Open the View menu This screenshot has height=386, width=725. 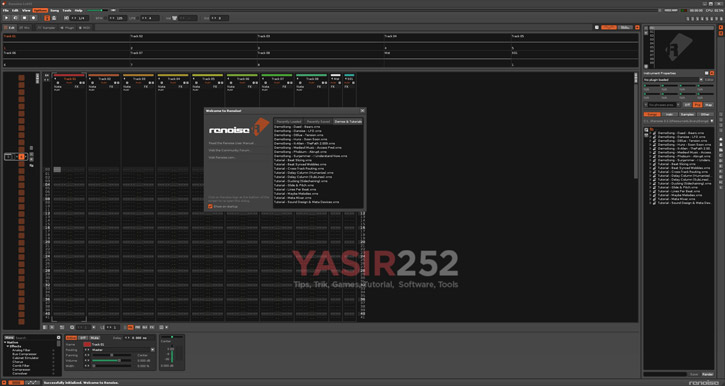coord(26,10)
